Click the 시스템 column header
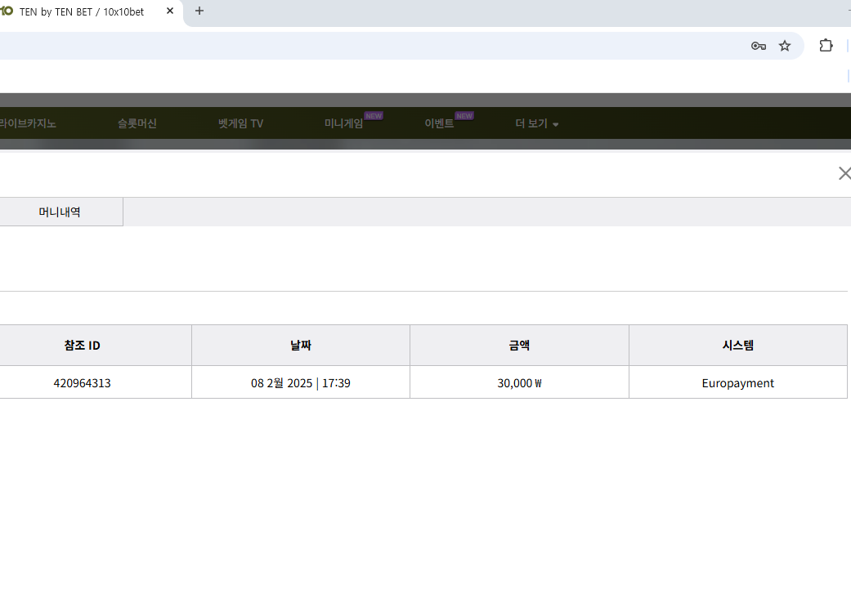The image size is (851, 616). tap(737, 346)
